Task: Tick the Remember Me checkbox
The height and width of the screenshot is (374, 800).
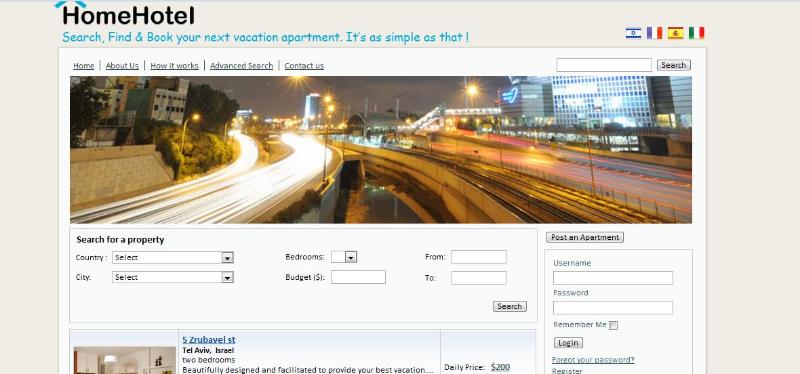Action: (613, 326)
